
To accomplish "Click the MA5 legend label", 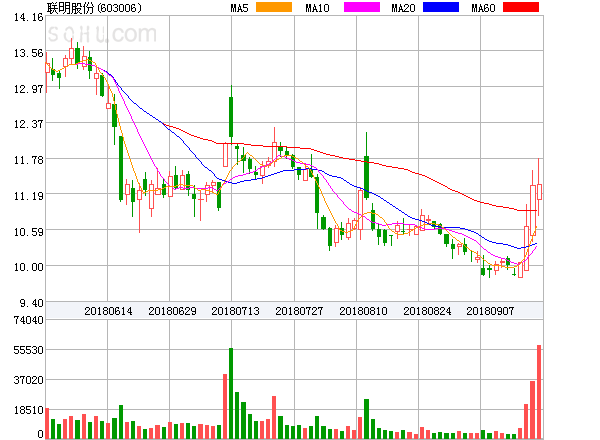I will coord(239,8).
